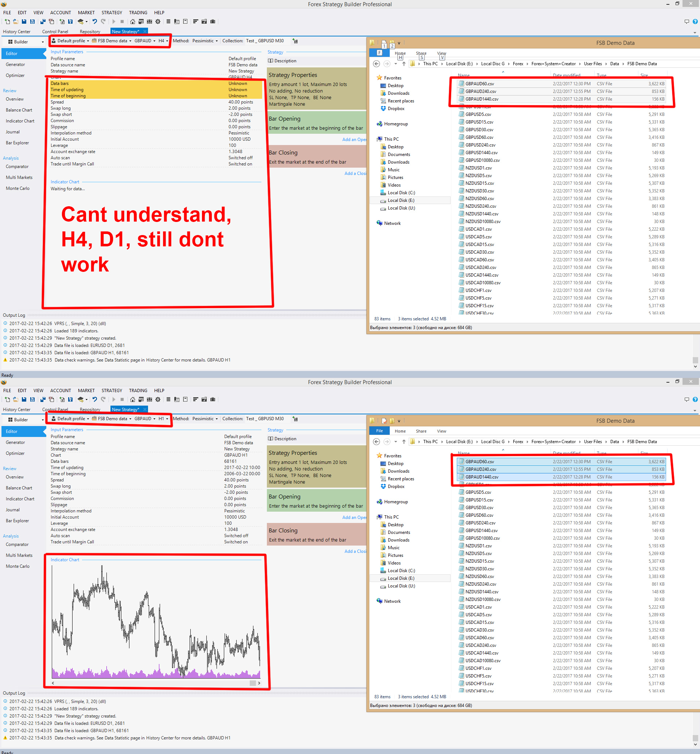Screen dimensions: 700x754
Task: Click the Undo arrow in the upper window toolbar
Action: coord(95,22)
